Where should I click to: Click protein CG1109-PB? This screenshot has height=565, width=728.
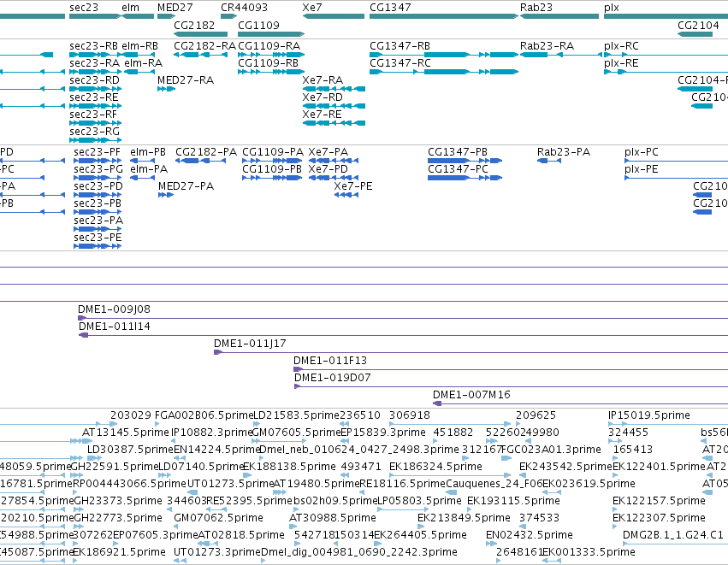(272, 178)
